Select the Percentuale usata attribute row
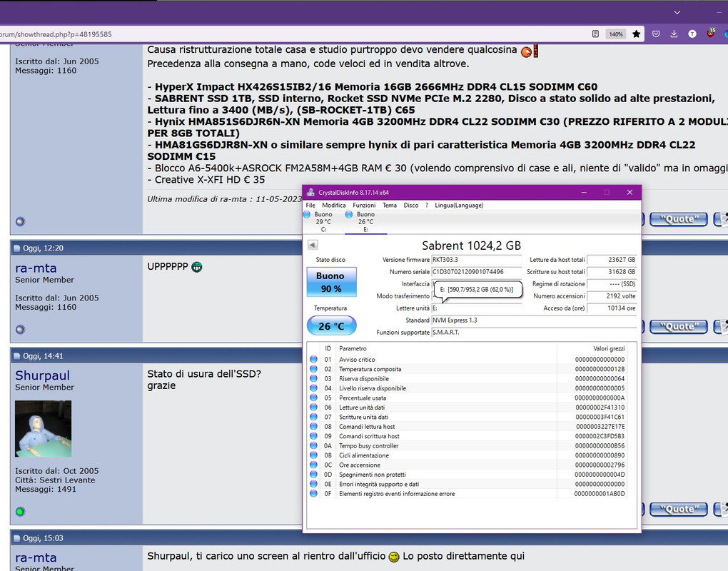This screenshot has width=728, height=571. pyautogui.click(x=467, y=398)
